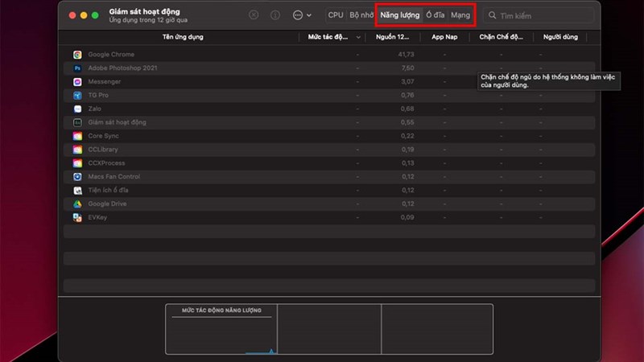Image resolution: width=644 pixels, height=362 pixels.
Task: Select the Tiện ích ổ đĩa process name
Action: 108,190
